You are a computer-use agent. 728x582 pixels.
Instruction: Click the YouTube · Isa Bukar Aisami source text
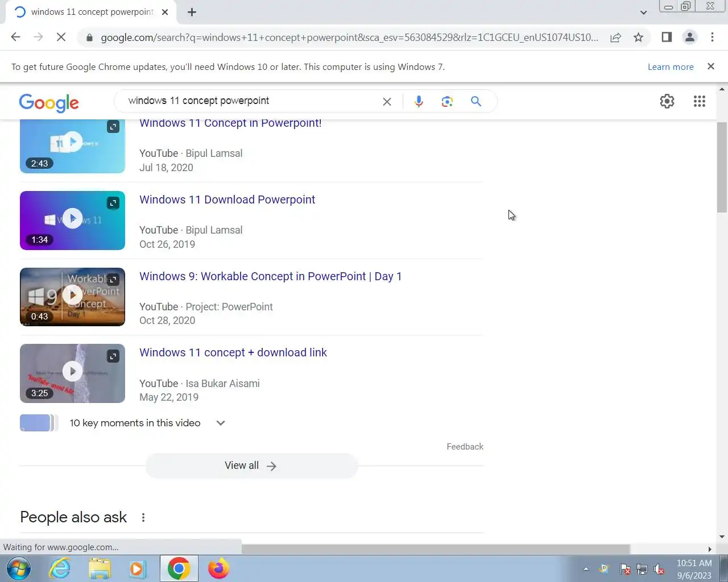point(200,384)
